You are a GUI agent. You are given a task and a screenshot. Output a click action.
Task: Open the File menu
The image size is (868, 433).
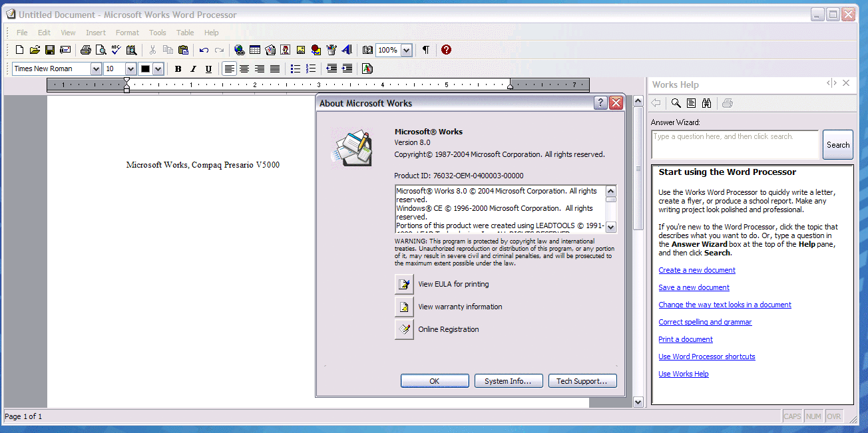22,33
